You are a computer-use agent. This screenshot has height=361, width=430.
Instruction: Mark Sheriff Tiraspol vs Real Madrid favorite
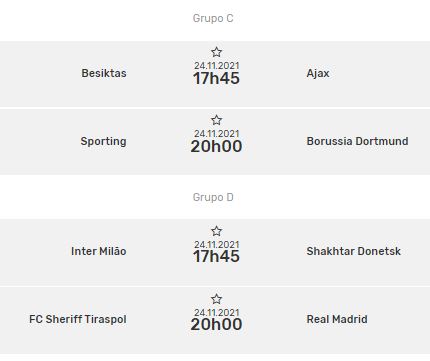click(x=216, y=299)
